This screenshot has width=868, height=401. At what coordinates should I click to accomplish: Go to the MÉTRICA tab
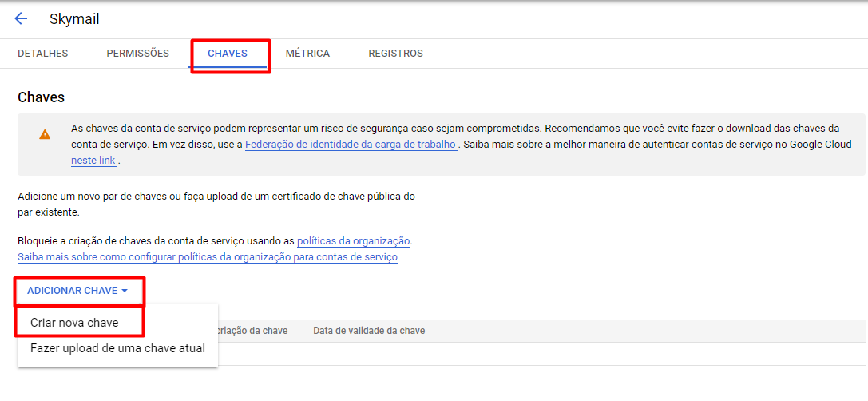coord(307,54)
